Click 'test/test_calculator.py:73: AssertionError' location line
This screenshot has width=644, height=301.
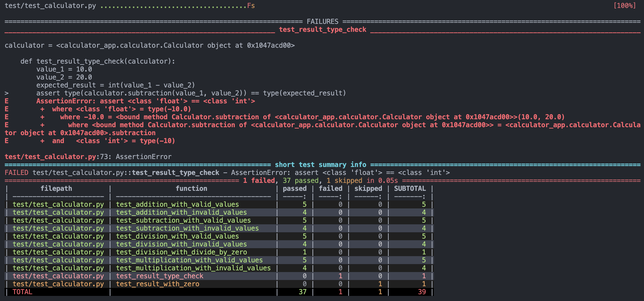[88, 157]
